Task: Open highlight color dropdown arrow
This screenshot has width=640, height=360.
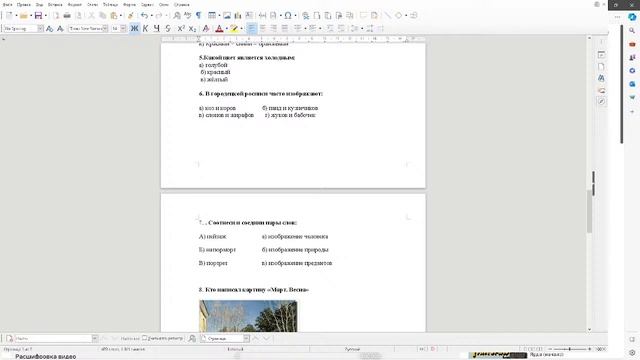Action: [x=242, y=29]
